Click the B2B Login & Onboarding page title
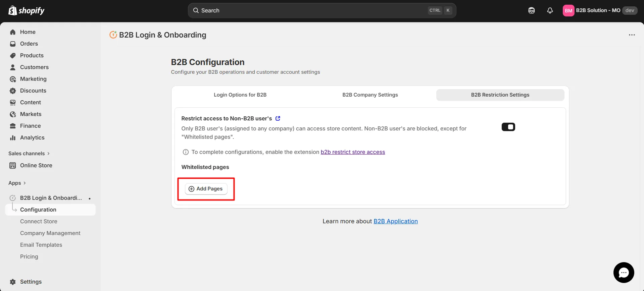 pyautogui.click(x=163, y=35)
